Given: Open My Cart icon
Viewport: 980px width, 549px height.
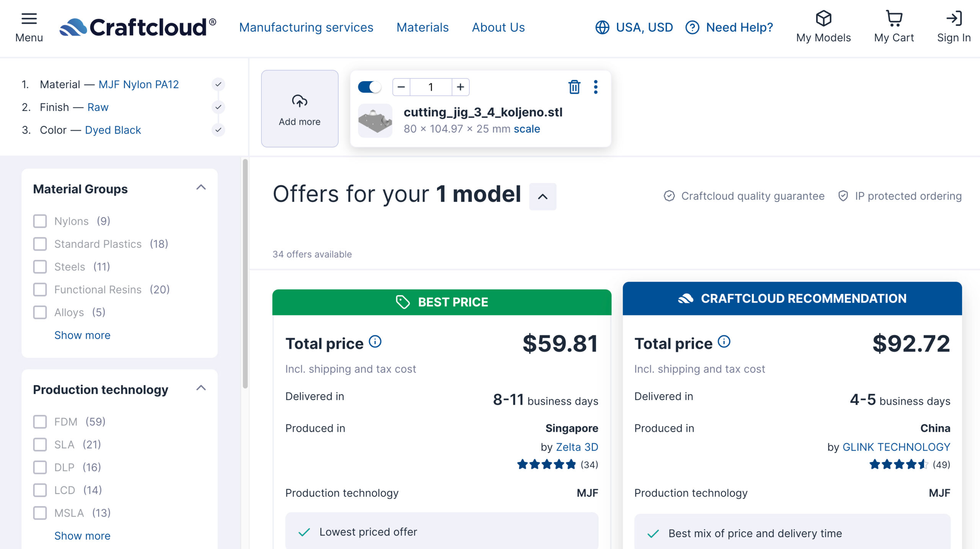Looking at the screenshot, I should (894, 18).
